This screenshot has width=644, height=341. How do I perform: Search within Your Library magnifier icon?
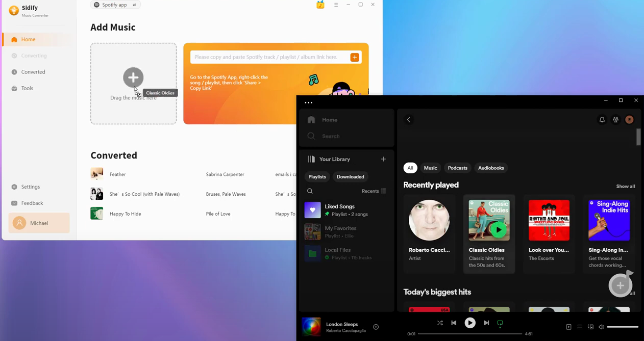(310, 191)
